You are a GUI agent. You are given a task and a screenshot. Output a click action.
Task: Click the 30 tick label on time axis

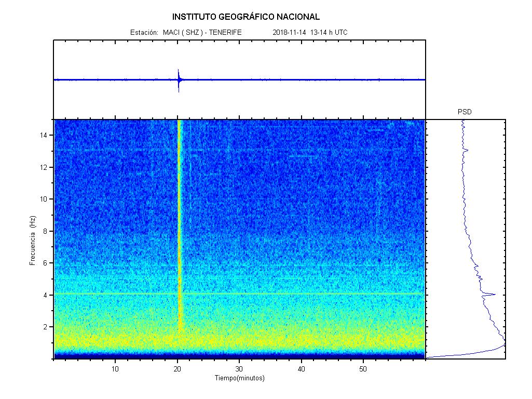(239, 369)
